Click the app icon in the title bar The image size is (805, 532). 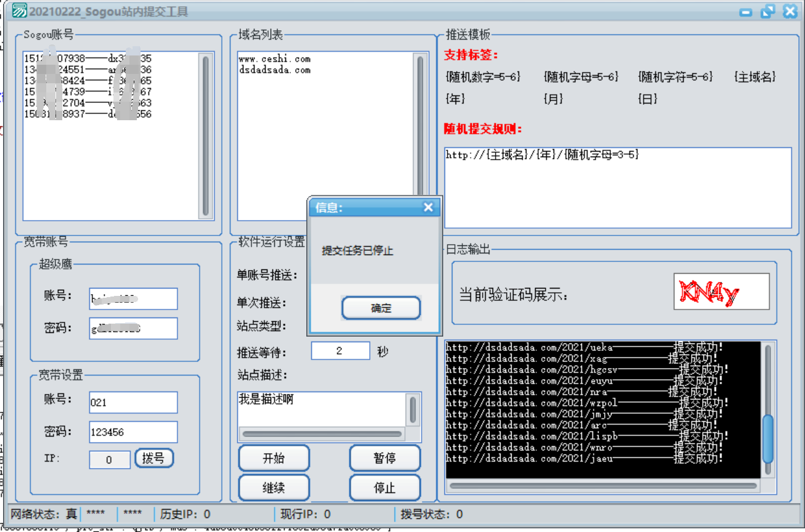pyautogui.click(x=20, y=10)
